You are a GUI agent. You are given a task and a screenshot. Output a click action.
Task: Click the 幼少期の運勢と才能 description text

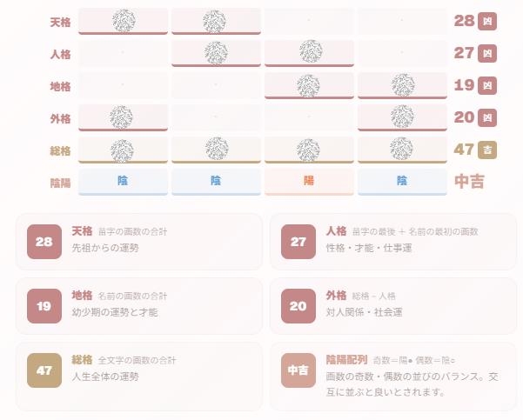click(x=115, y=312)
